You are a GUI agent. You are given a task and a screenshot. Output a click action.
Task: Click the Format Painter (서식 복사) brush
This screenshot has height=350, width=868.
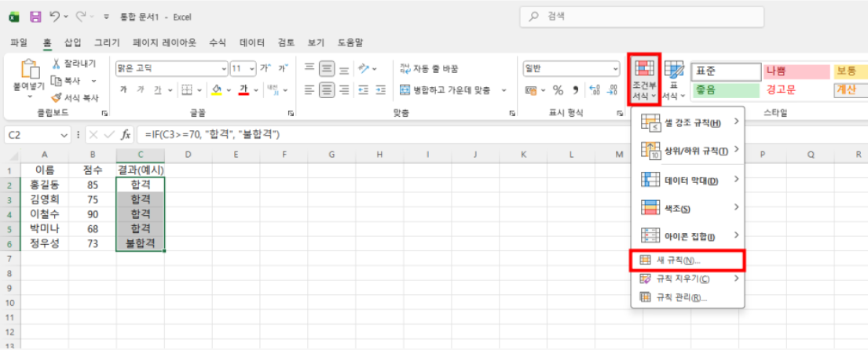(x=57, y=98)
